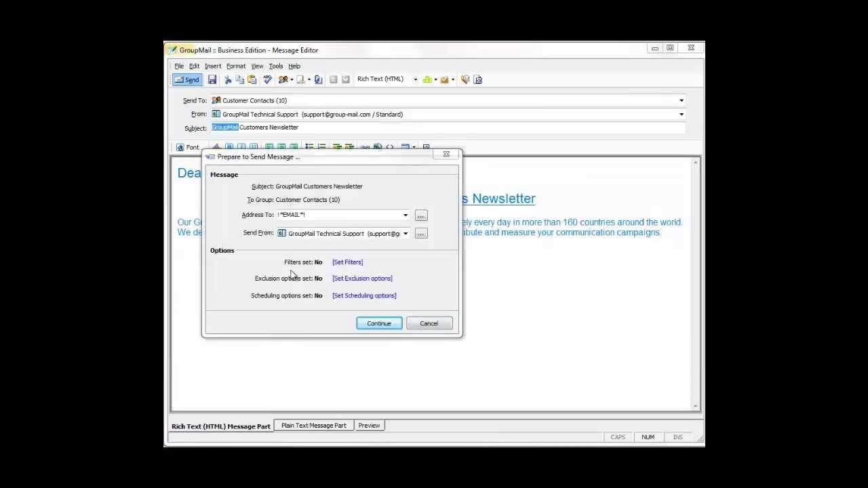868x488 pixels.
Task: Click Cancel in Prepare to Send dialog
Action: (x=429, y=323)
